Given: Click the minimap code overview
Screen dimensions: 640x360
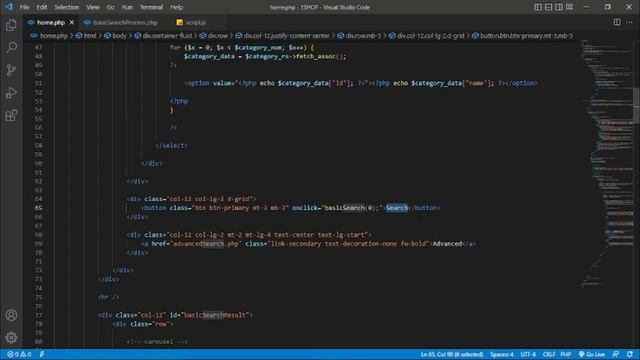Looking at the screenshot, I should tap(606, 163).
